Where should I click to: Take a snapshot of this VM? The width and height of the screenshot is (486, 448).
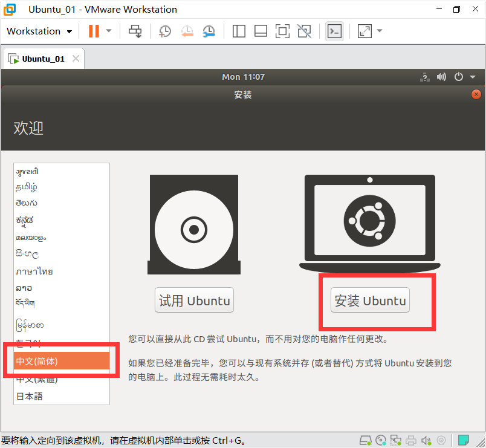[165, 31]
